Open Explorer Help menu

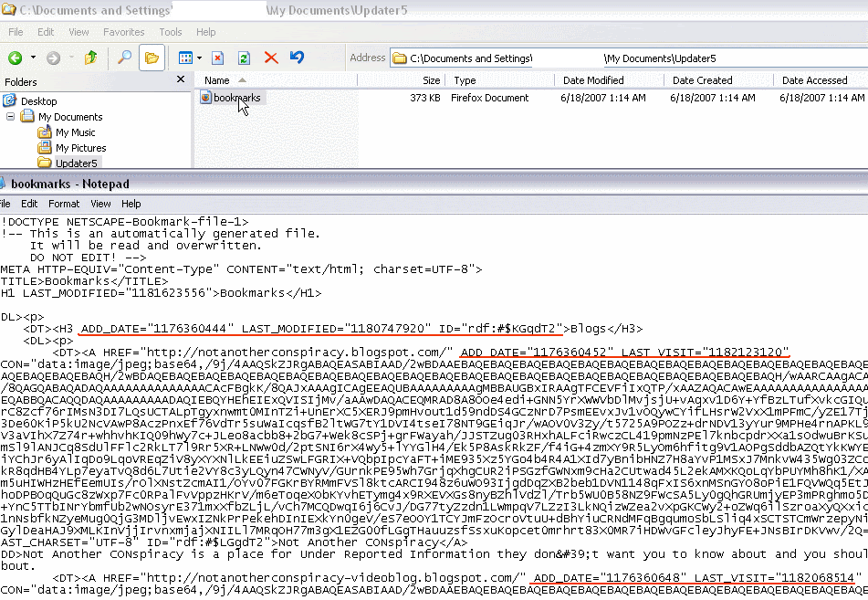point(206,32)
